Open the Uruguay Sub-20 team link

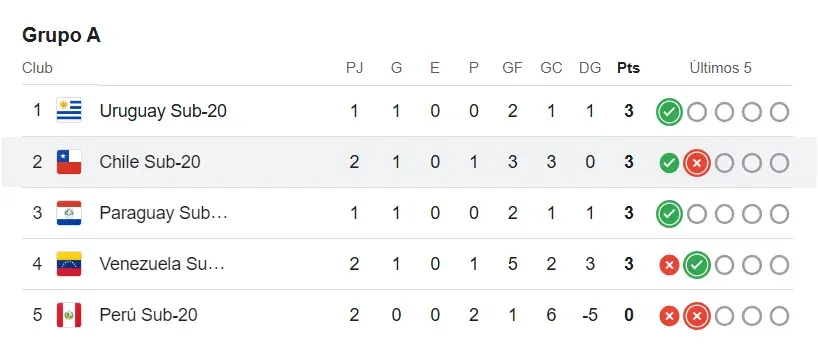[163, 111]
